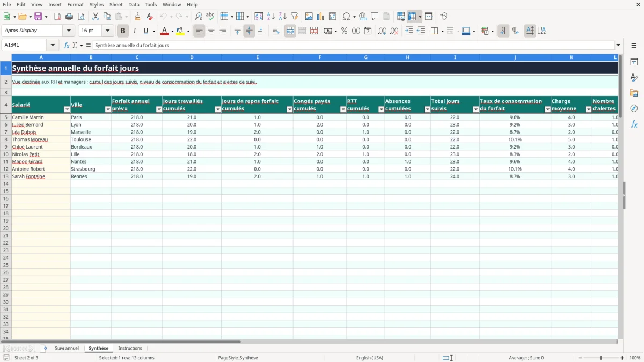Screen dimensions: 644x362
Task: Click the Merge and center cells icon
Action: coord(290,31)
